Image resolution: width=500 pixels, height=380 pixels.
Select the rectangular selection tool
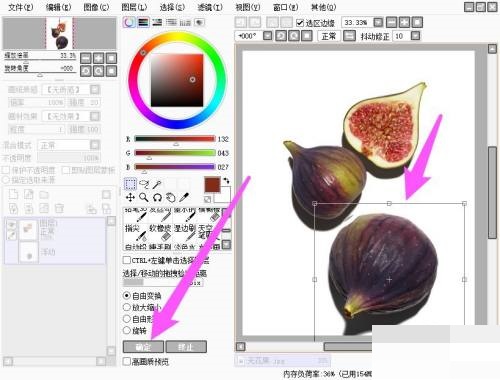[130, 184]
